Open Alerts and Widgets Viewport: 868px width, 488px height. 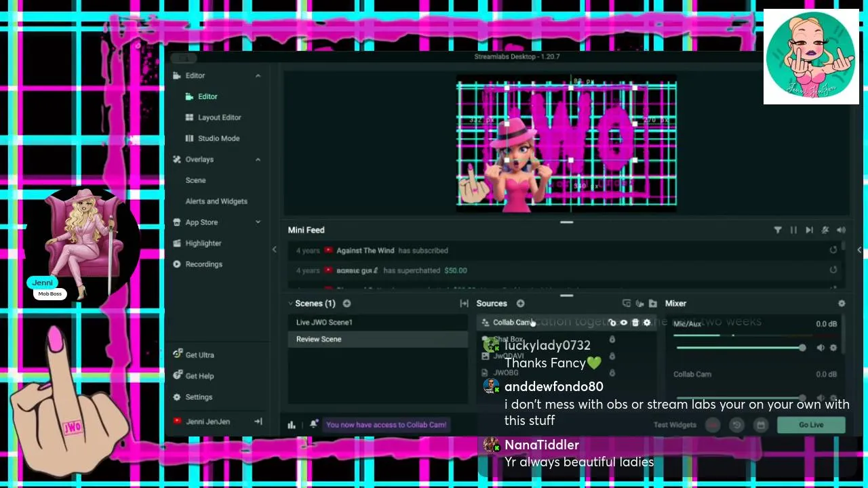[x=216, y=201]
